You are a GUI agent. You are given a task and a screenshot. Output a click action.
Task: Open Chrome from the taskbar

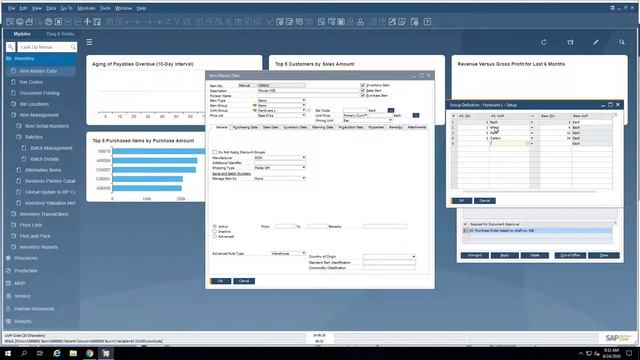coord(89,353)
